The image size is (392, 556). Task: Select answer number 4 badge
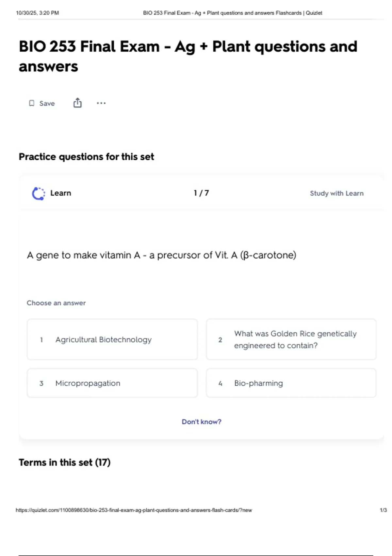(x=220, y=383)
